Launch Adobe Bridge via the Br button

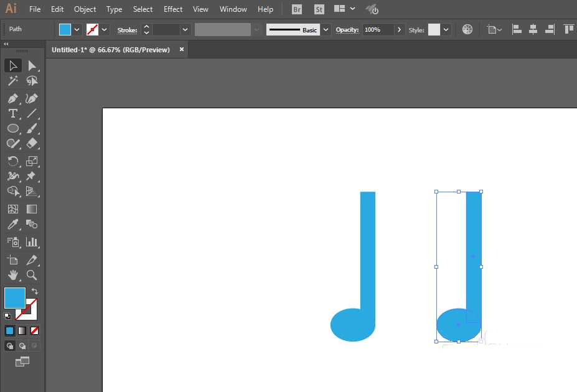tap(296, 9)
